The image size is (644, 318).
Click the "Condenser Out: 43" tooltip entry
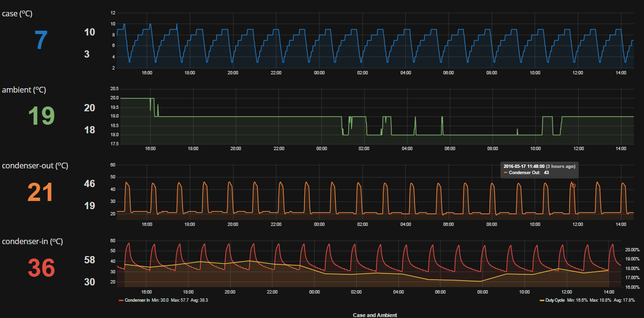pyautogui.click(x=526, y=172)
